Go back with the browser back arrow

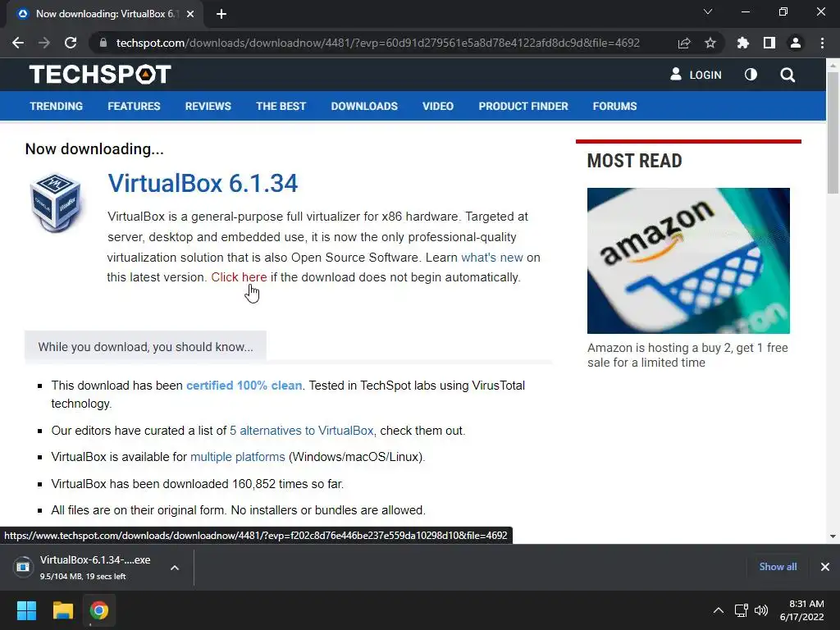pyautogui.click(x=18, y=43)
